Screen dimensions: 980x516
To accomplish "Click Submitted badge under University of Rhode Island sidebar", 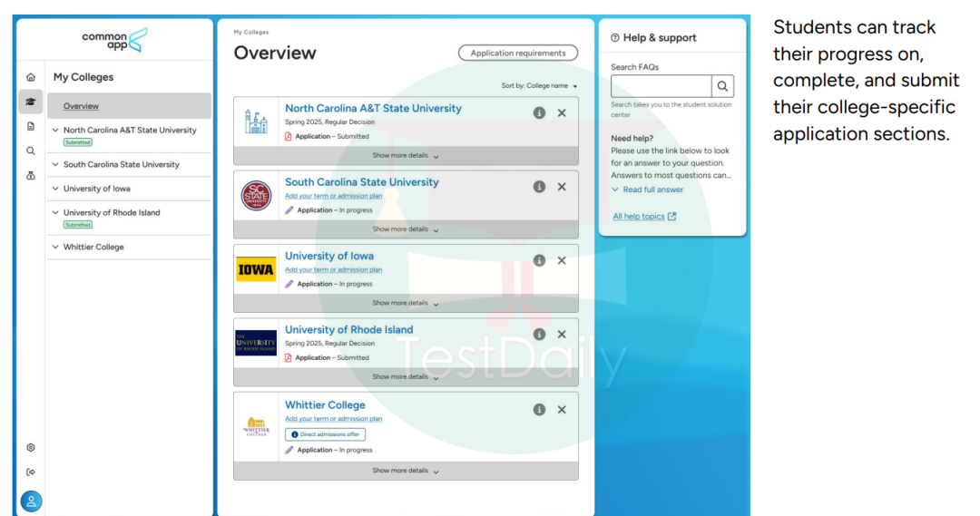I will 78,225.
